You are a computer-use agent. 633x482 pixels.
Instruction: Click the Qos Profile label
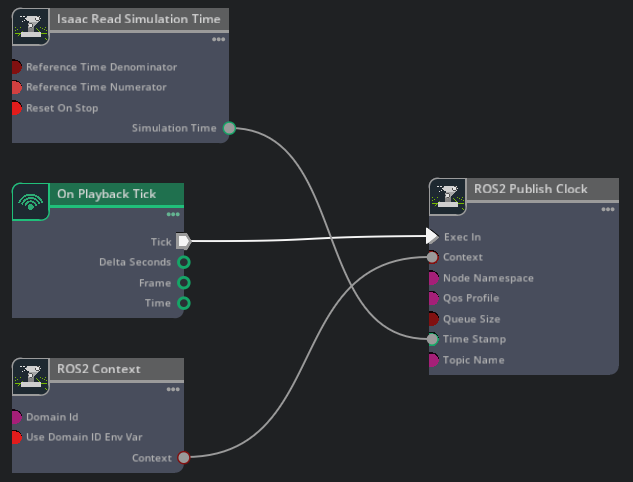(471, 298)
